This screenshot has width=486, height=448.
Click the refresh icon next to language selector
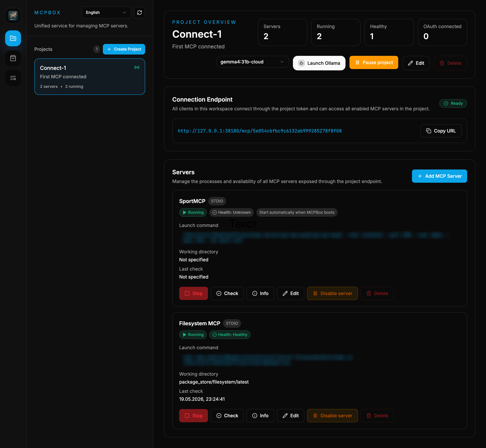[140, 13]
